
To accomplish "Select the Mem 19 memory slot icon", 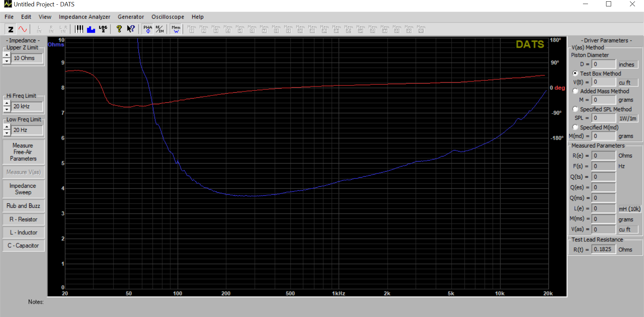I will [x=409, y=29].
